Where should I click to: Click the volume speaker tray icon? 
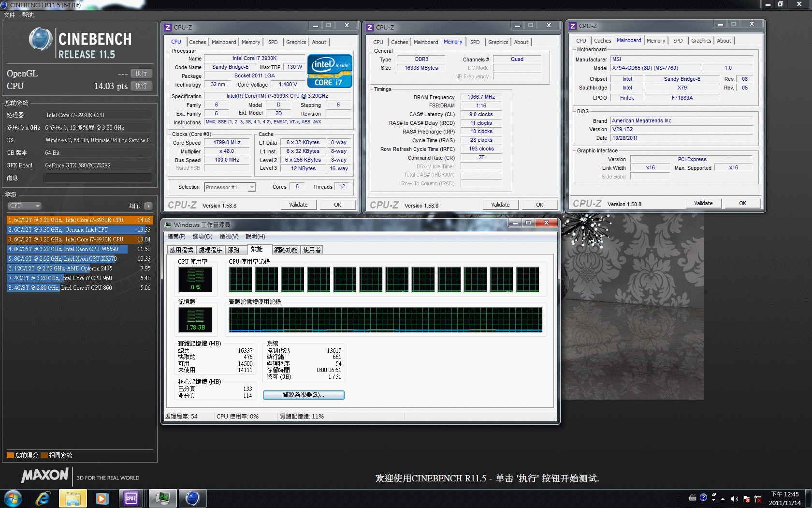(x=734, y=498)
